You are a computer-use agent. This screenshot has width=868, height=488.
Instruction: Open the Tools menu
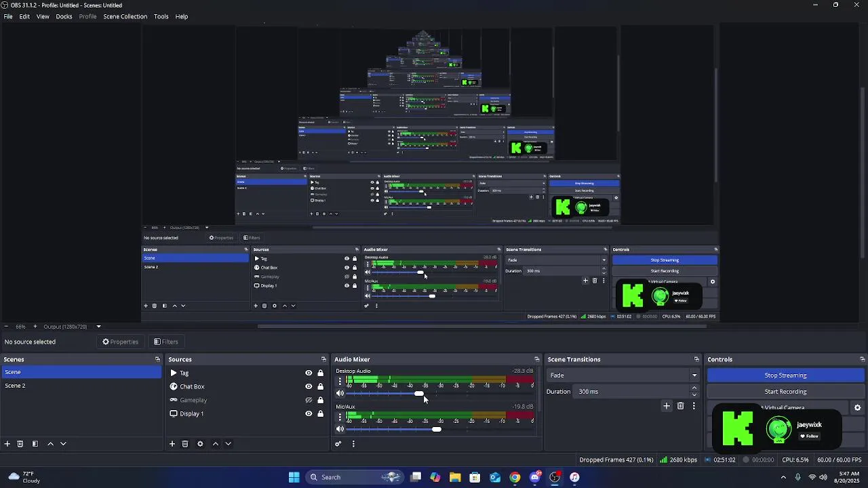161,16
